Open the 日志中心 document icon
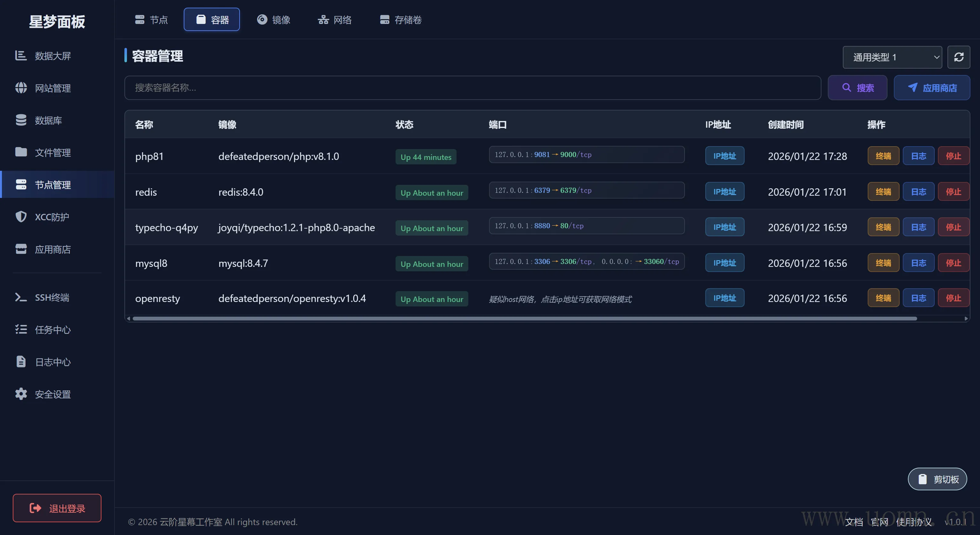Image resolution: width=980 pixels, height=535 pixels. 21,362
